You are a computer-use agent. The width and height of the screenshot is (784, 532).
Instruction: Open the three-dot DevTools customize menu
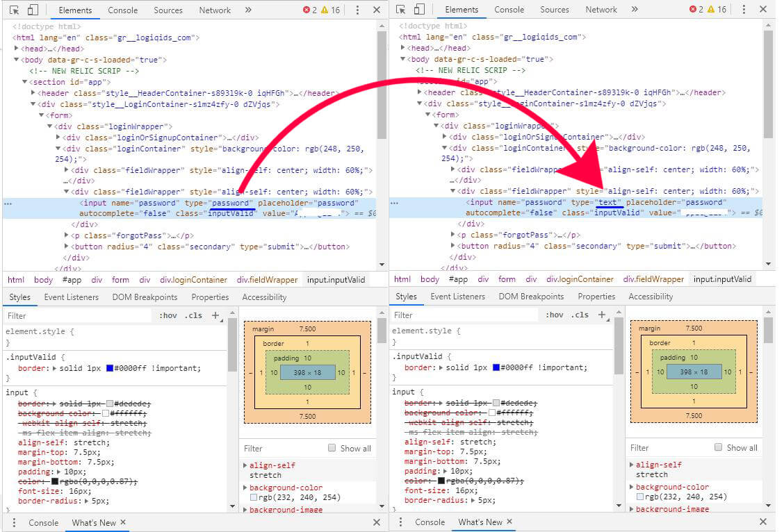point(358,9)
